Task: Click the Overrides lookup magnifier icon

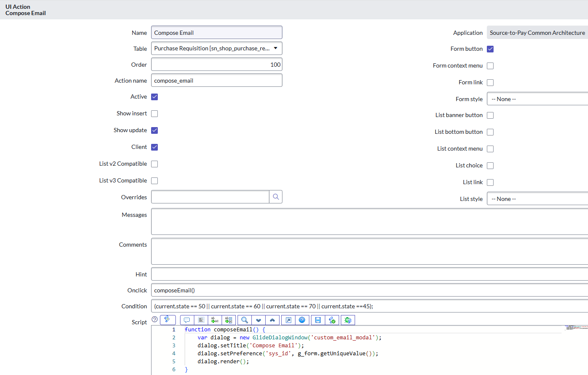Action: click(x=276, y=197)
